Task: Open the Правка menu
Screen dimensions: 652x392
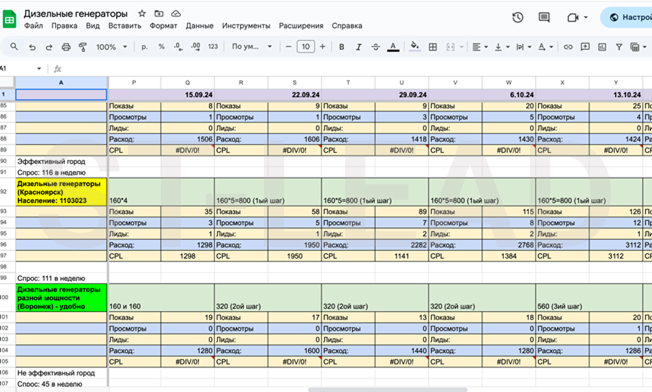Action: (x=64, y=26)
